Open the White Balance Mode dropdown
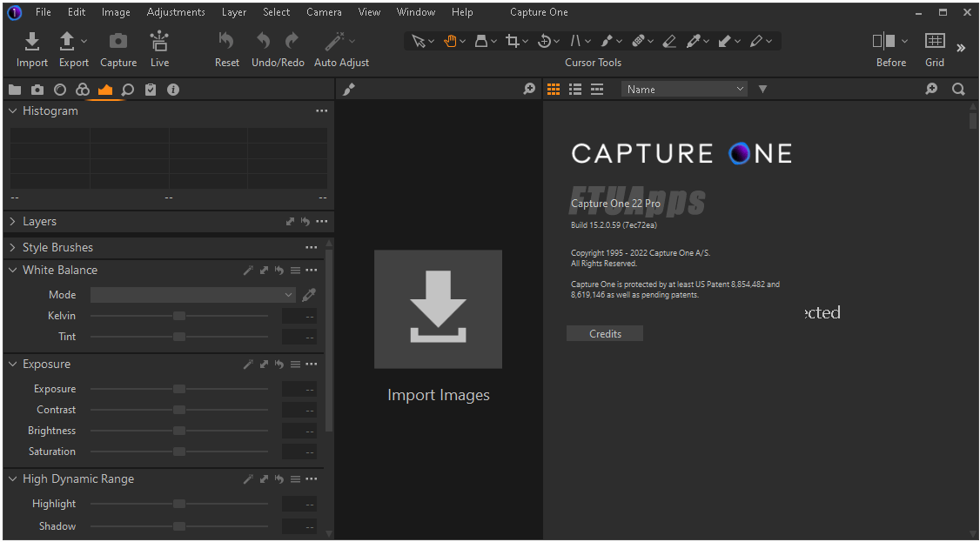This screenshot has width=980, height=542. click(x=193, y=295)
